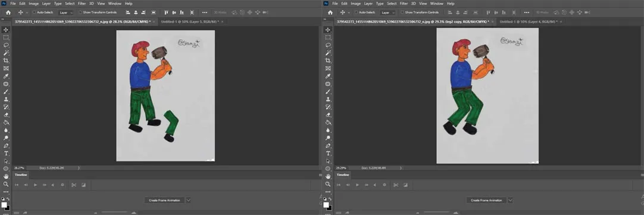Expand the toolbar chevrons in left window

[x=4, y=18]
